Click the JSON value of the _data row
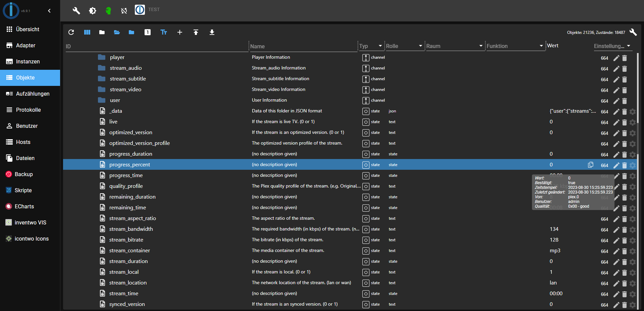This screenshot has height=311, width=644. 573,111
